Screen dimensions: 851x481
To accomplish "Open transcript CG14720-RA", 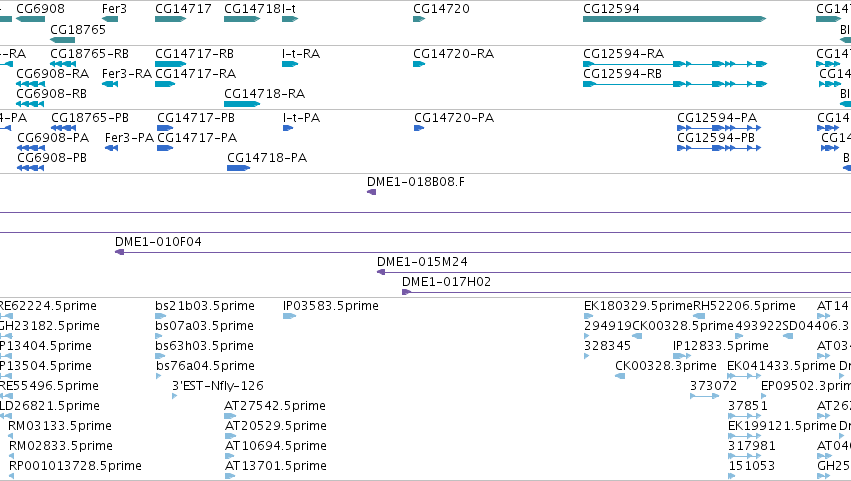I will (x=453, y=54).
